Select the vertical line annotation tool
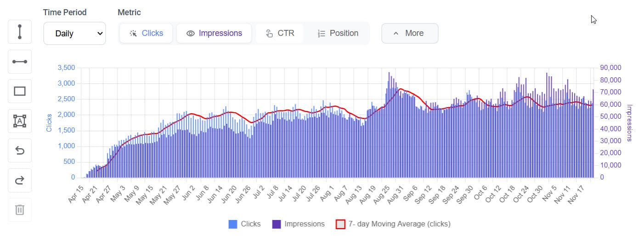This screenshot has height=243, width=644. pos(20,32)
